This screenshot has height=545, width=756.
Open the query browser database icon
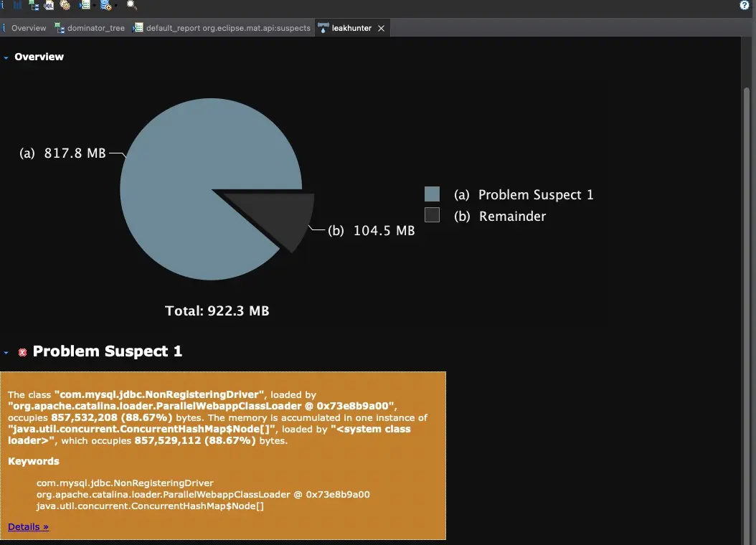105,5
